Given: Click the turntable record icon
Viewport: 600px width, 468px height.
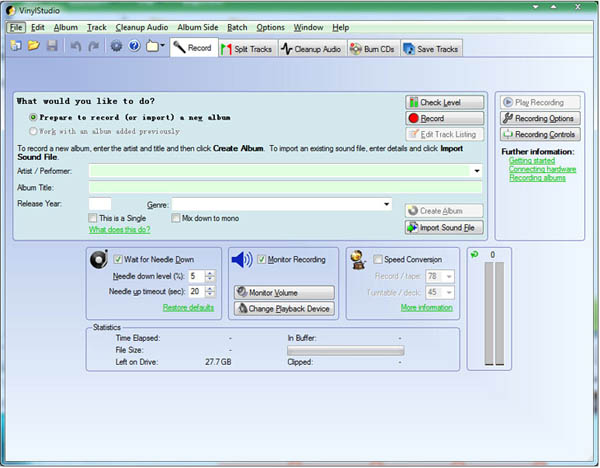Looking at the screenshot, I should point(99,259).
